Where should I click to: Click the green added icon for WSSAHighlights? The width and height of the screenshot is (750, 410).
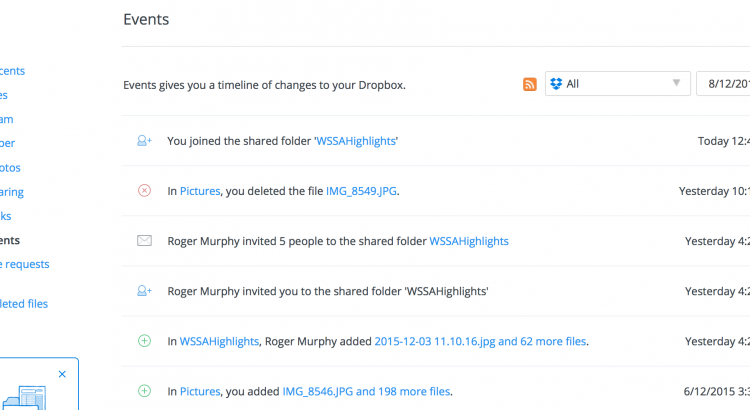click(144, 341)
